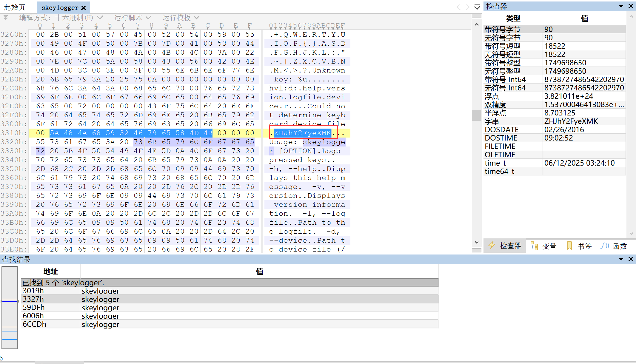Select search result at address 6CCDh
The height and width of the screenshot is (364, 636).
[34, 324]
